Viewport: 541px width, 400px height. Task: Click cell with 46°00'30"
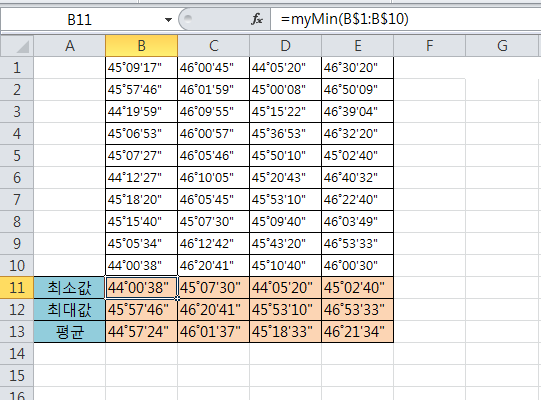[357, 266]
